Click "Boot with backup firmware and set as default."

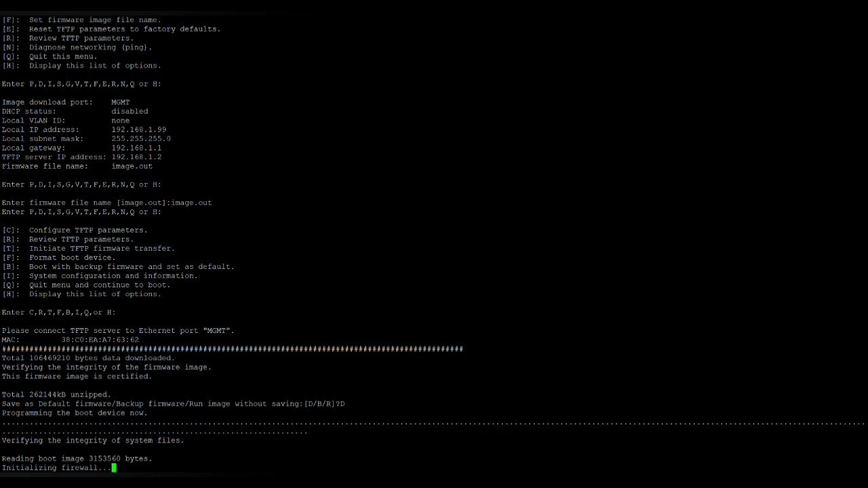[x=132, y=267]
